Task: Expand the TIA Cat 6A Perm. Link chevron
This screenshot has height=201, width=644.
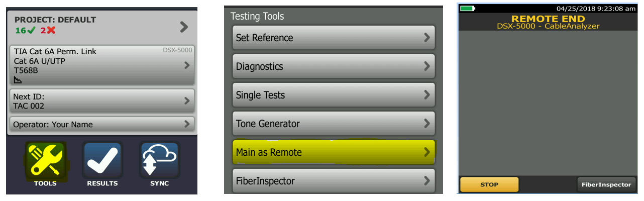Action: pyautogui.click(x=187, y=65)
